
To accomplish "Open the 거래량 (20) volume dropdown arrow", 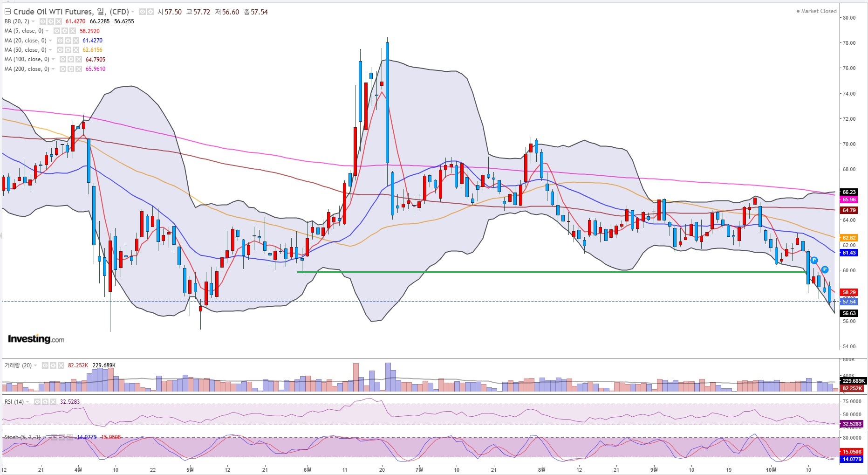I will 36,365.
